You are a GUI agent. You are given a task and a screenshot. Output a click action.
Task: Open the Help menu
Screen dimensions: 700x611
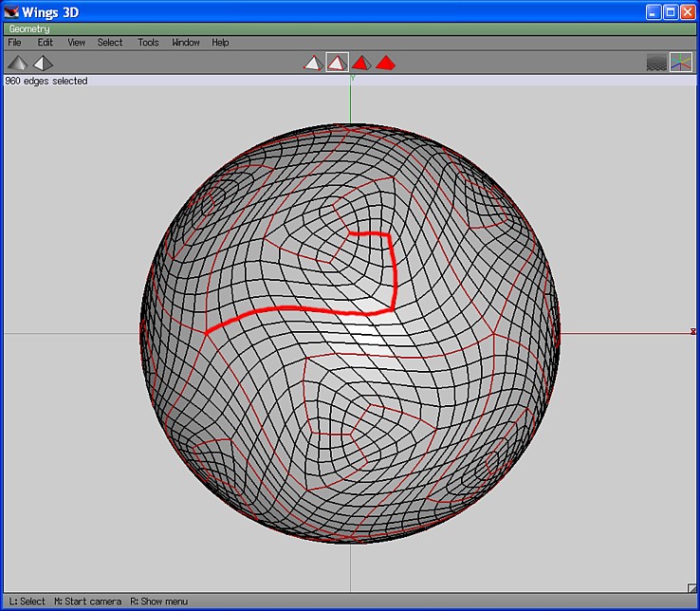click(x=220, y=43)
